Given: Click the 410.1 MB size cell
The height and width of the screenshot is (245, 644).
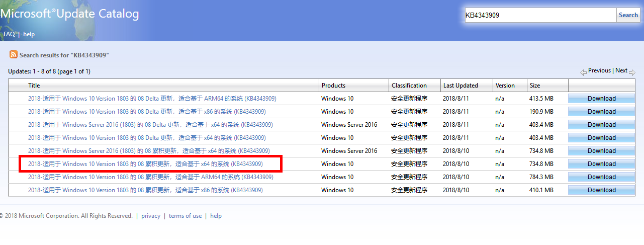Looking at the screenshot, I should [x=541, y=190].
